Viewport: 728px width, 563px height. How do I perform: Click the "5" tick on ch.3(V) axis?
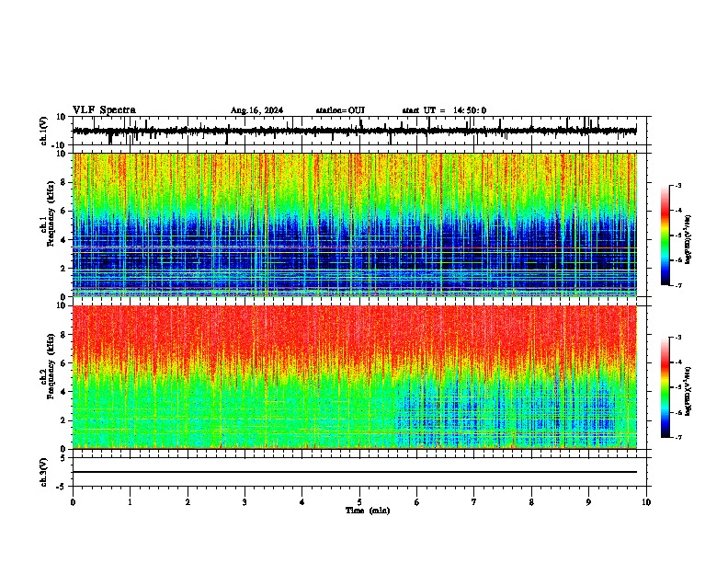63,457
